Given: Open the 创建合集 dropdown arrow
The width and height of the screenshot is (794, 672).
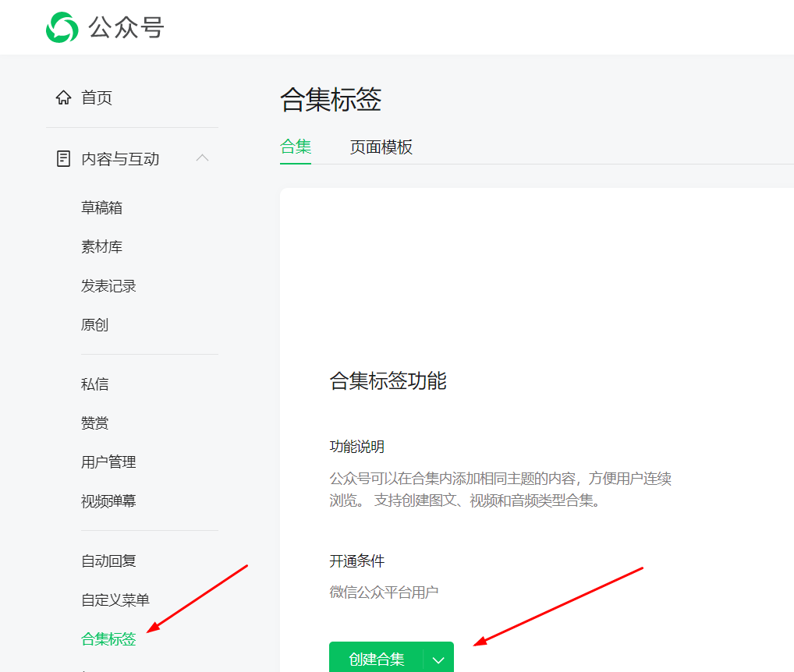Looking at the screenshot, I should 439,658.
